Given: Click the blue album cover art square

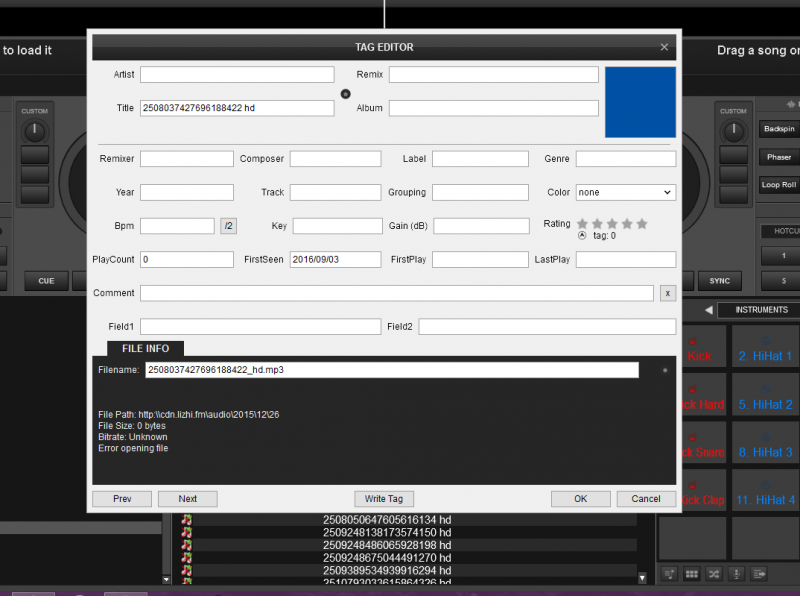Looking at the screenshot, I should click(640, 102).
